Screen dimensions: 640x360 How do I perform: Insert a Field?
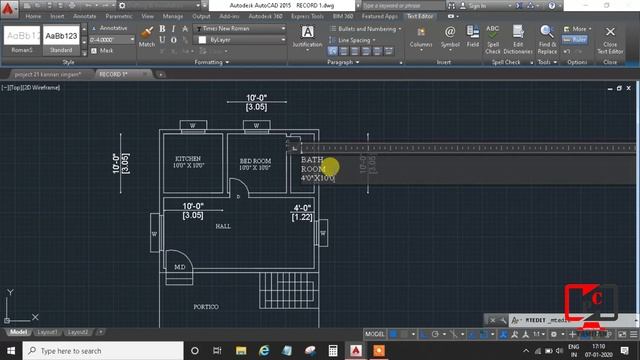coord(473,37)
